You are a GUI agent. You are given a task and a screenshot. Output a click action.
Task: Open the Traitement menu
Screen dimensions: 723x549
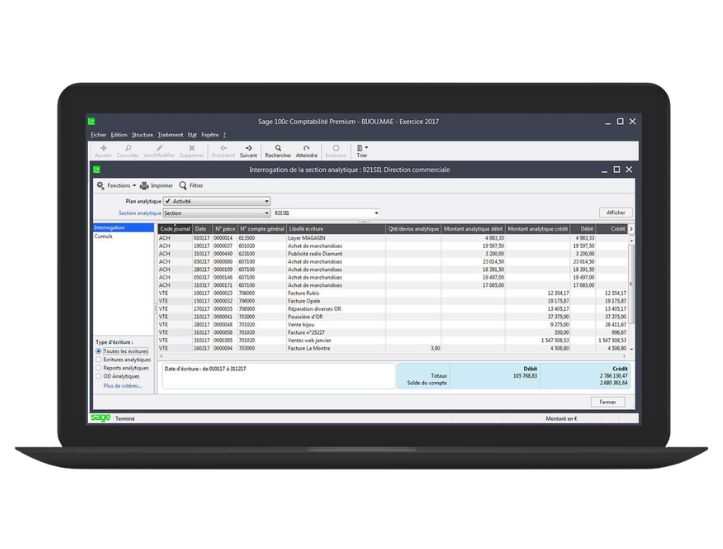tap(170, 135)
